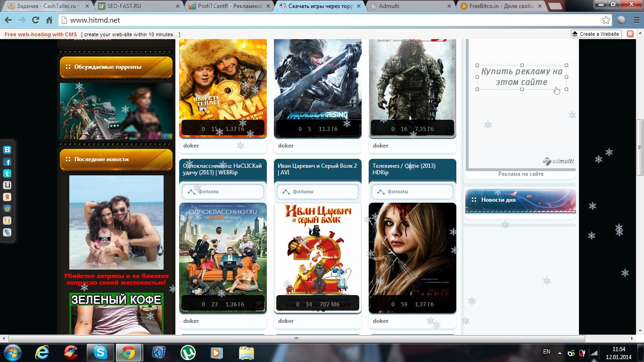This screenshot has height=362, width=644.
Task: Click the 702 Мб size on Иван Царевич
Action: click(330, 304)
